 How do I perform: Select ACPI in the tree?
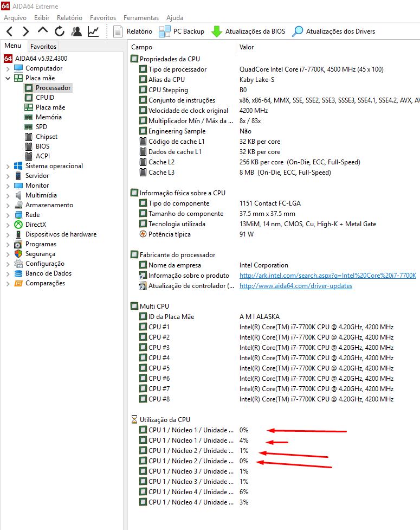[x=42, y=156]
